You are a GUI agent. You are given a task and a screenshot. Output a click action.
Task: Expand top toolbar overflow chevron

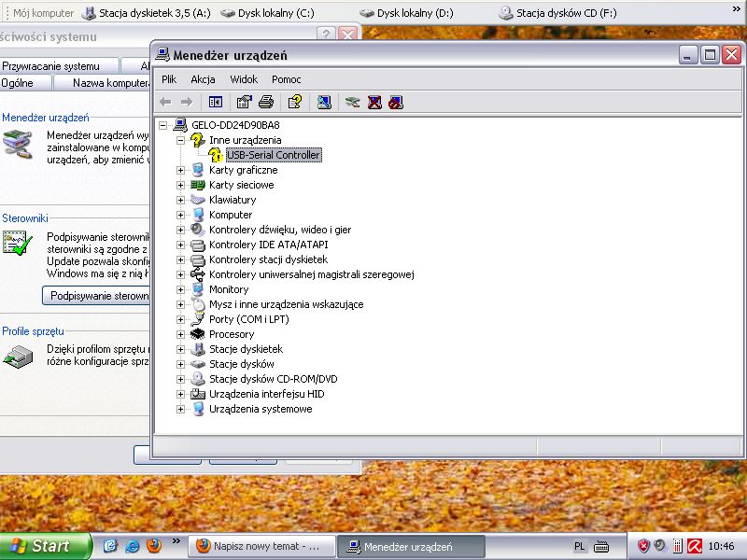point(737,8)
